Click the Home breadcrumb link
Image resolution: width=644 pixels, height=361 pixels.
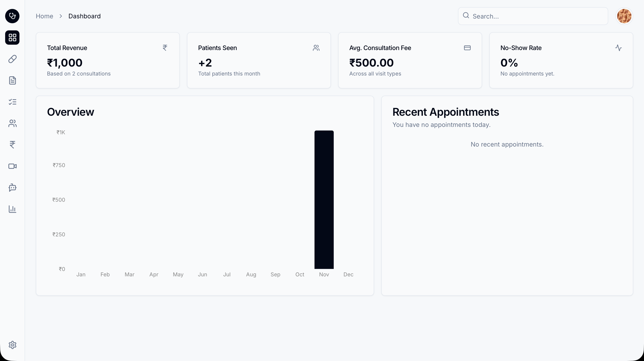(x=44, y=16)
